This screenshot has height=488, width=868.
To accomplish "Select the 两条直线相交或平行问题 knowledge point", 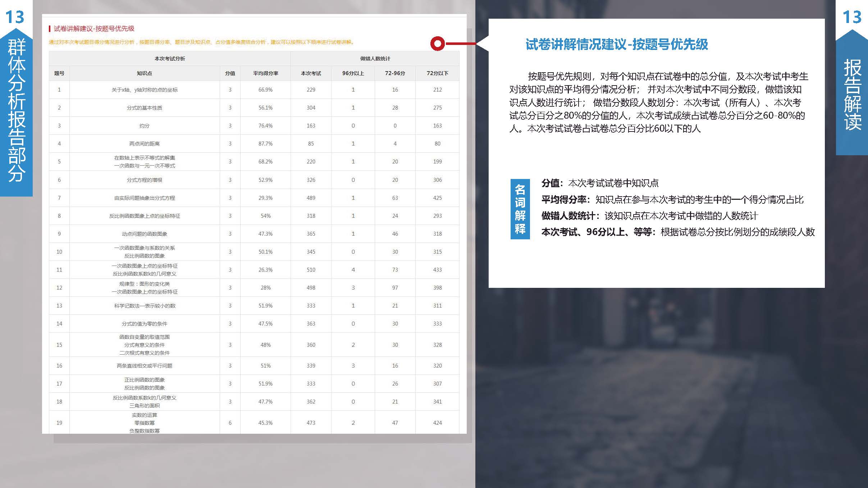I will (x=144, y=366).
